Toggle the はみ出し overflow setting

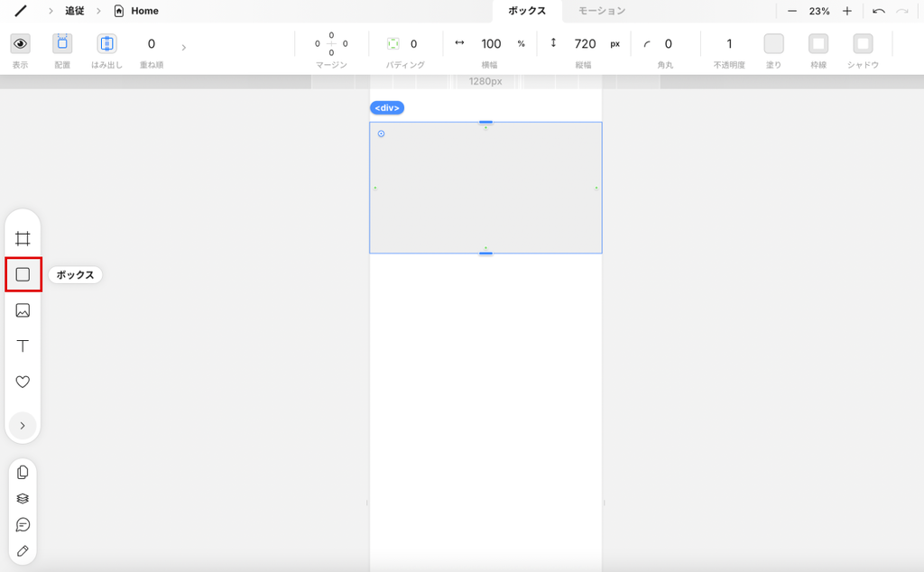[106, 43]
